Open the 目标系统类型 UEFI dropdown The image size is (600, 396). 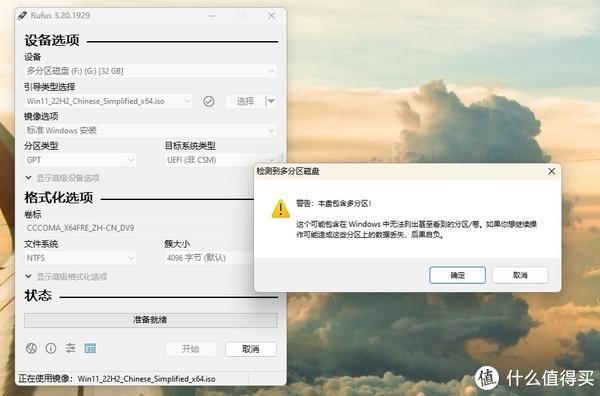(x=220, y=160)
